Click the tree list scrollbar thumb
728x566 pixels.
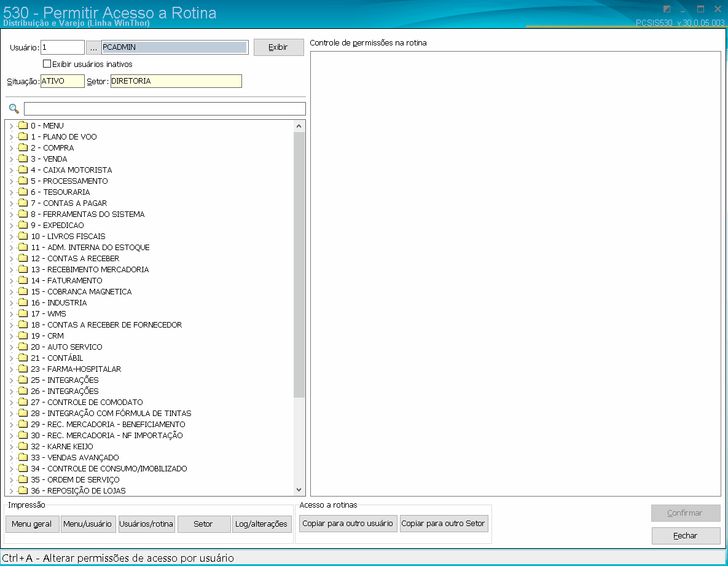click(299, 265)
